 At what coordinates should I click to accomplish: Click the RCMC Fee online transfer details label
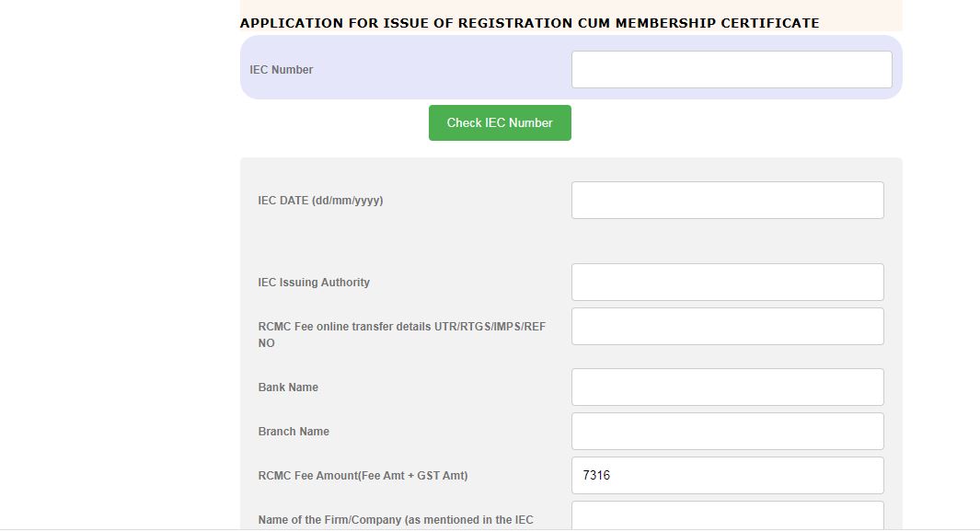(401, 327)
